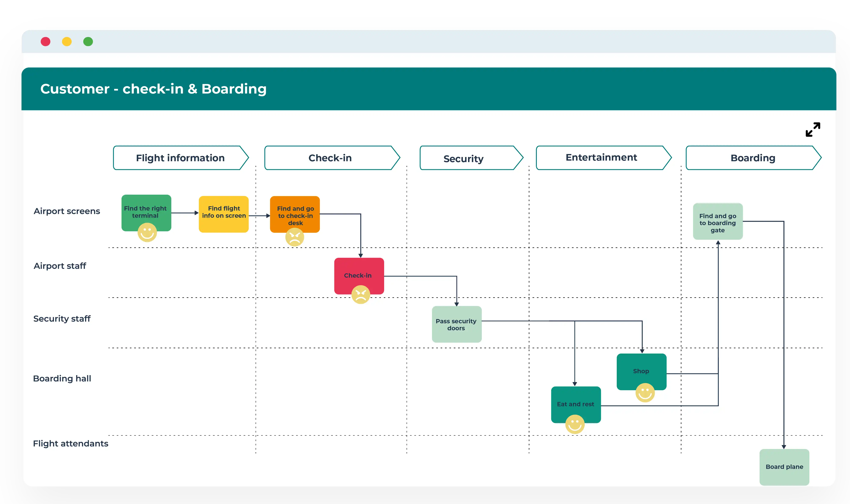Viewport: 850px width, 504px height.
Task: Select the Shop step card
Action: pyautogui.click(x=641, y=372)
